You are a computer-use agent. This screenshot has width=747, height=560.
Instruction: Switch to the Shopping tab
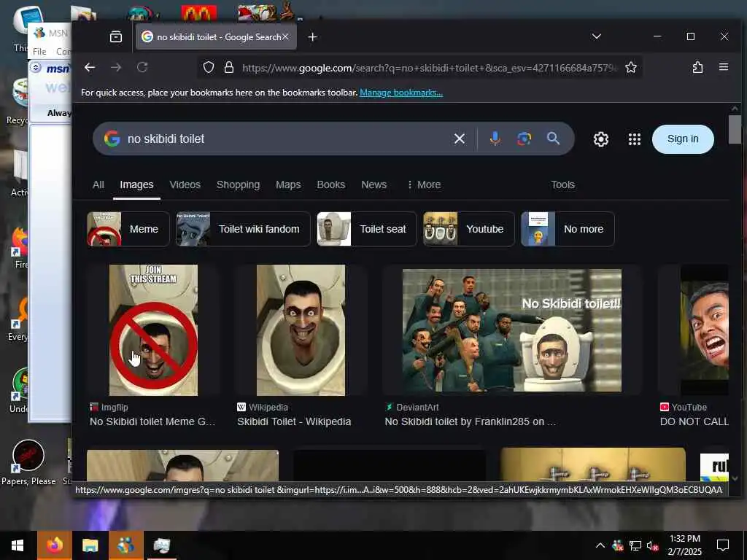pyautogui.click(x=239, y=184)
